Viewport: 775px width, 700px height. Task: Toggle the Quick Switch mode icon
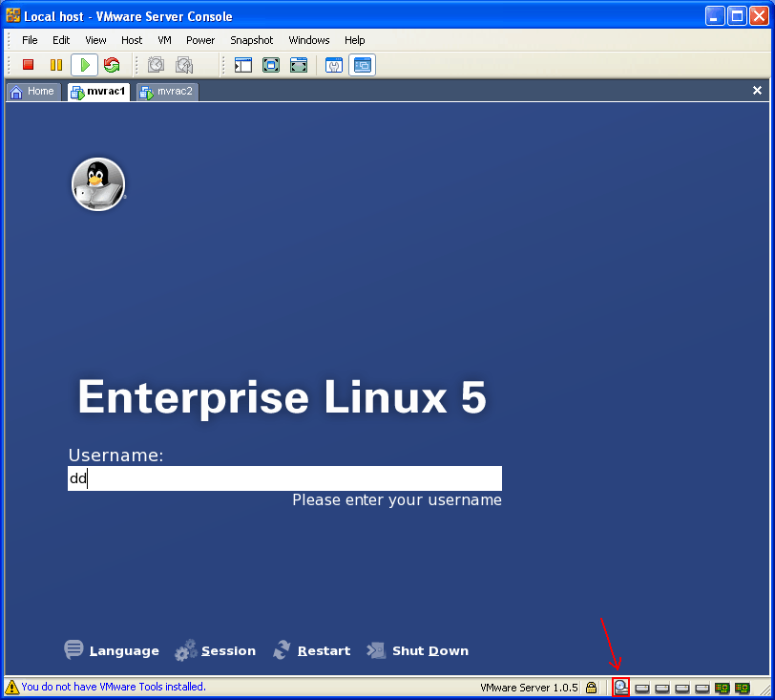[x=299, y=65]
